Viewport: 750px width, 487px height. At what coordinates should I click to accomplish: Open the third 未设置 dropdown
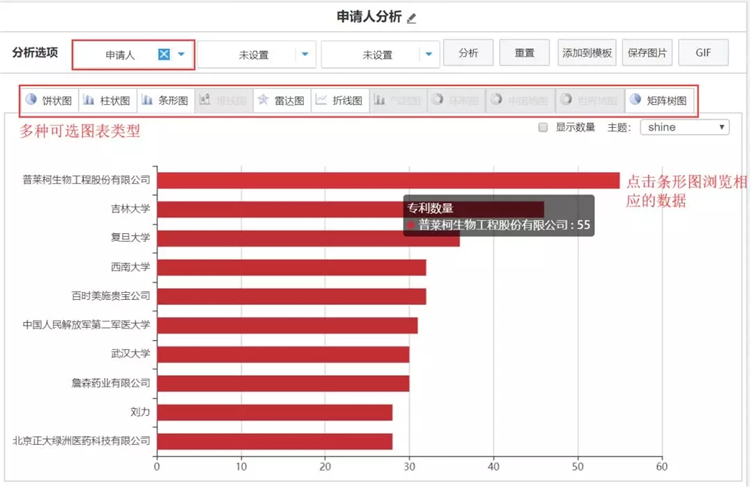(x=429, y=54)
